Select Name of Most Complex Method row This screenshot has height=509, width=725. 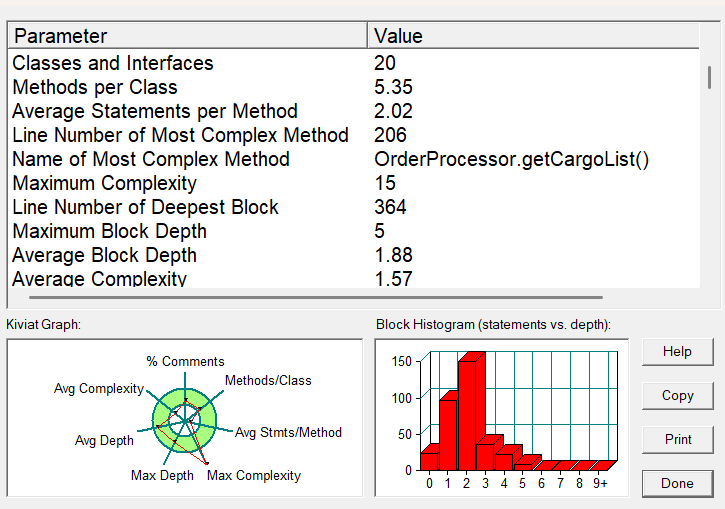[x=354, y=159]
